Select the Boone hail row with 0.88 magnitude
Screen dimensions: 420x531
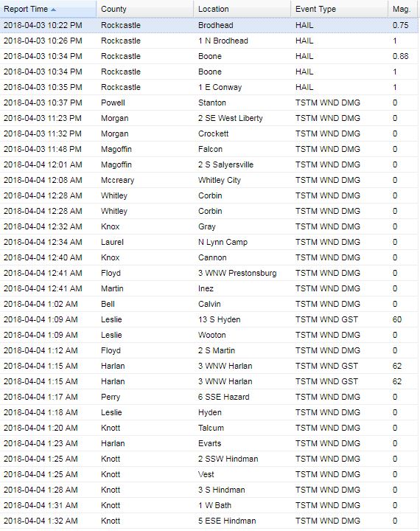coord(209,57)
